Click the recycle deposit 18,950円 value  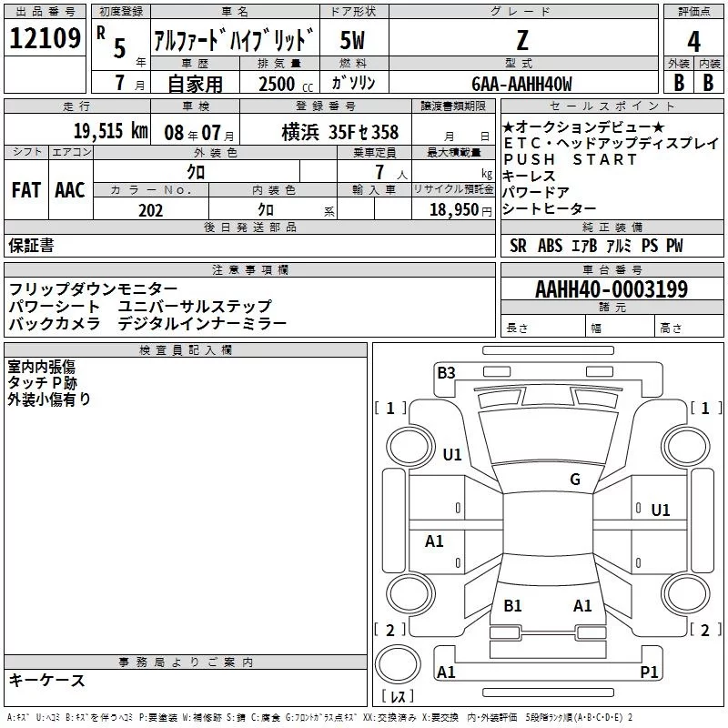click(453, 210)
